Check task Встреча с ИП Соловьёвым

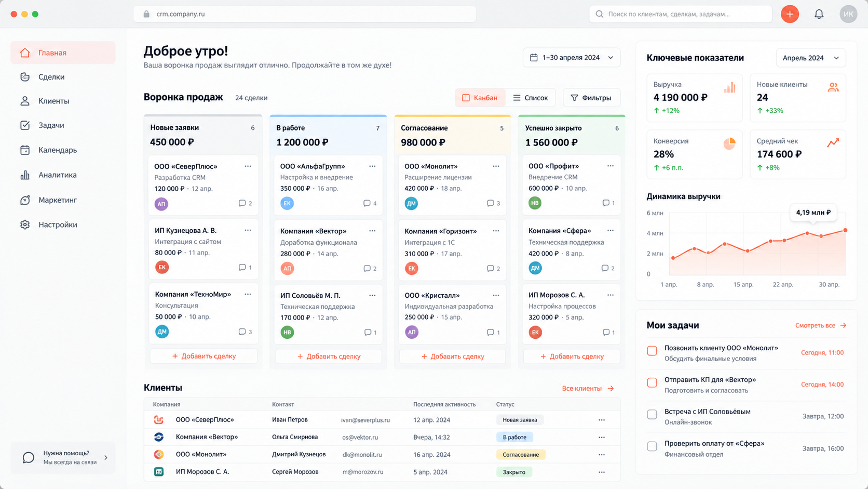pos(652,414)
